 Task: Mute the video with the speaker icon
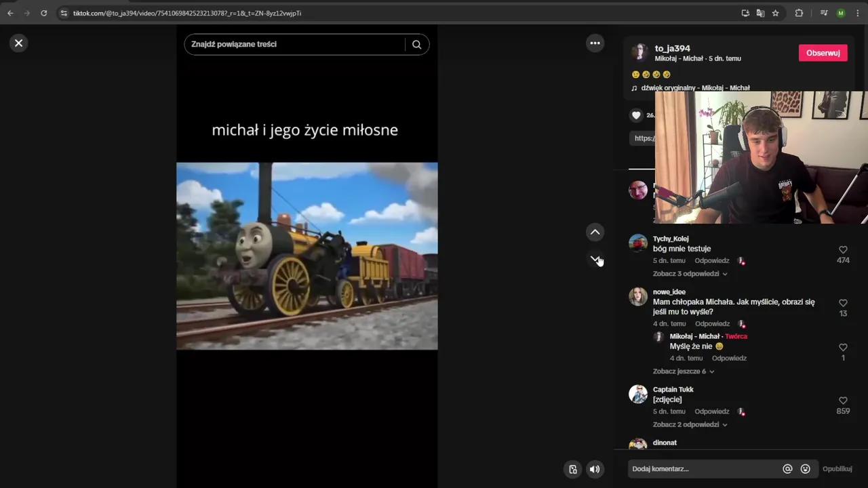595,469
